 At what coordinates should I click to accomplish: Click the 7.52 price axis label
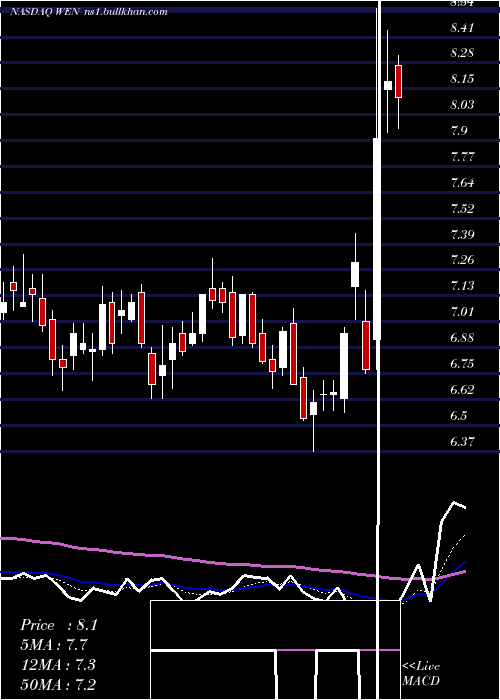coord(462,209)
